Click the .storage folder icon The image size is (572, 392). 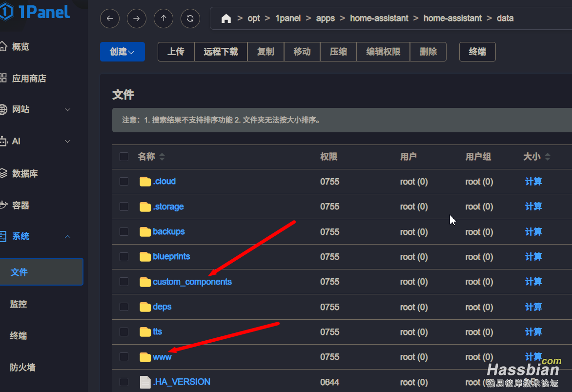145,206
